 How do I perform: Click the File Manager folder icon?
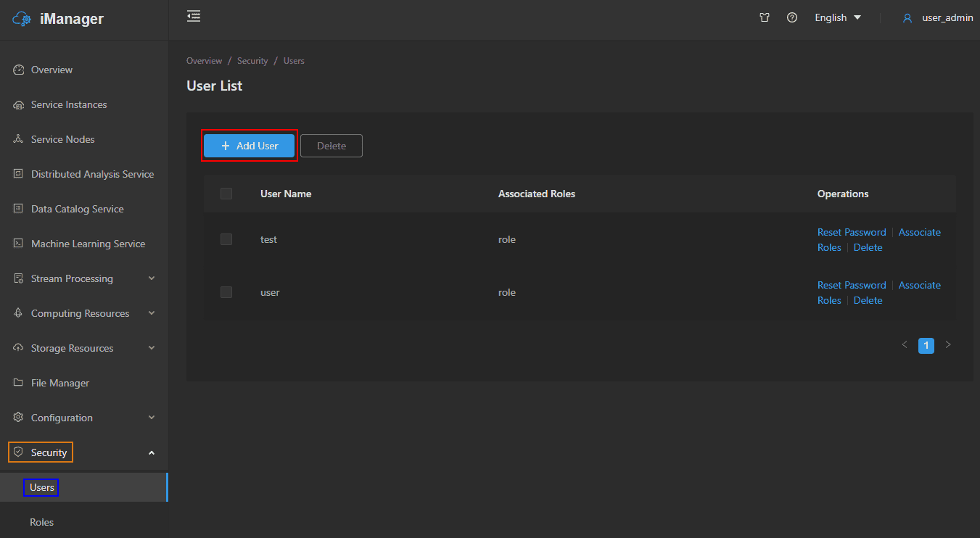(x=19, y=383)
